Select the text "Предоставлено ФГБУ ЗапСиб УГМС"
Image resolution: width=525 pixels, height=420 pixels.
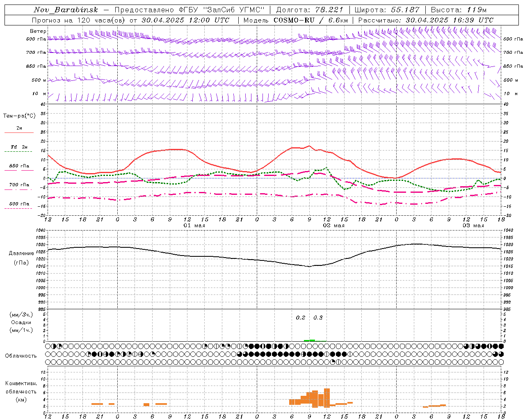point(190,10)
